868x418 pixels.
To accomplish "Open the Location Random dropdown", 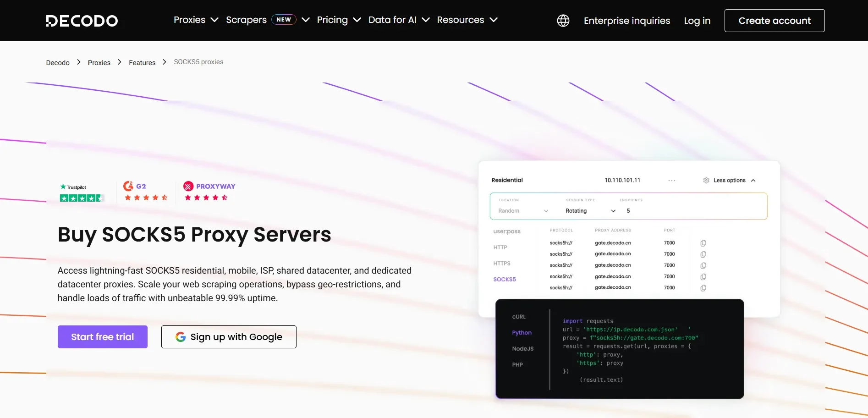I will click(x=523, y=211).
